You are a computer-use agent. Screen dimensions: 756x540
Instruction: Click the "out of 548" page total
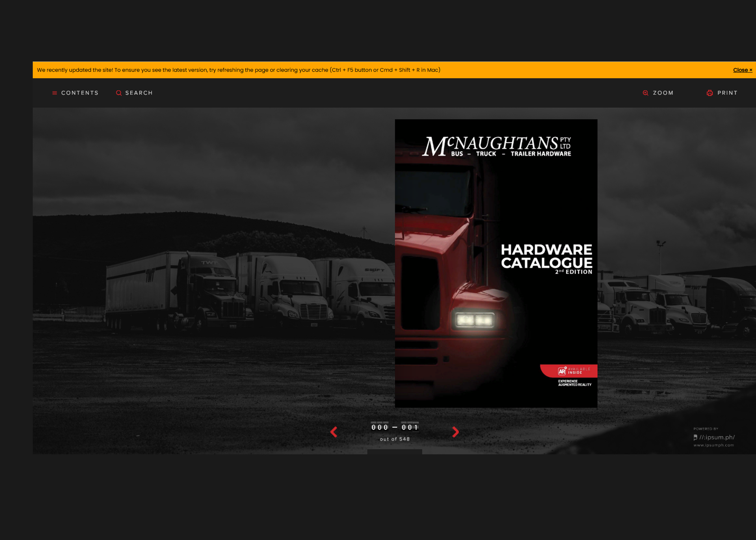click(395, 439)
